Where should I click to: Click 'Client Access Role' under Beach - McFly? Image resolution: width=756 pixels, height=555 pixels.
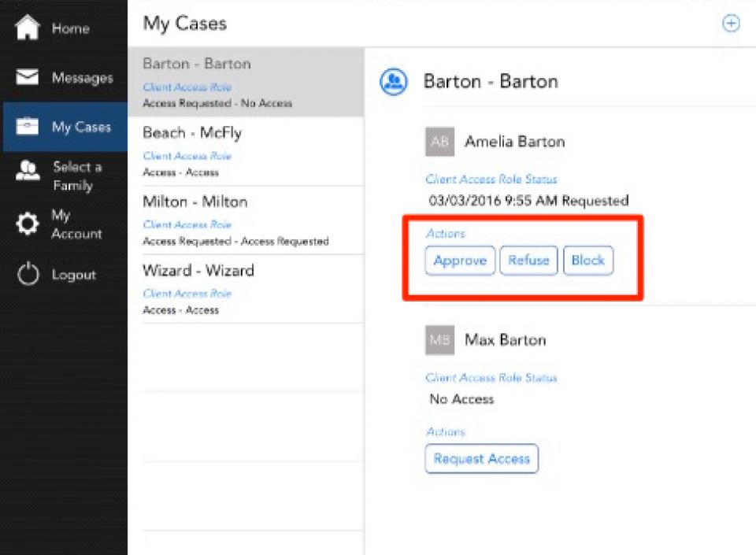[x=187, y=156]
